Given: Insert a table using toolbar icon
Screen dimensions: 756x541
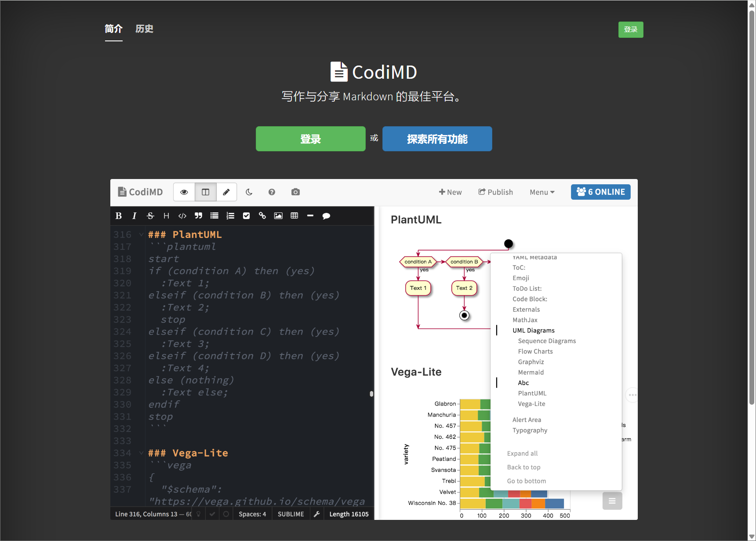Looking at the screenshot, I should (294, 216).
